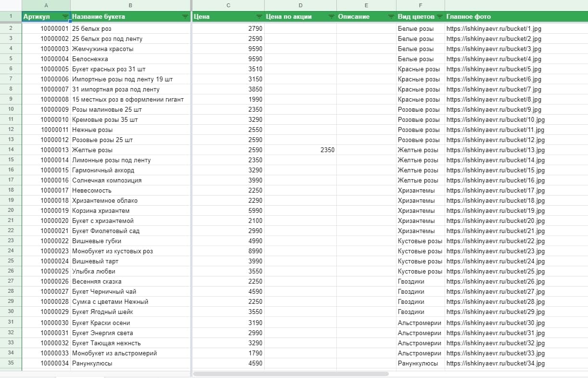
Task: Select article cell 10000034
Action: coord(46,364)
